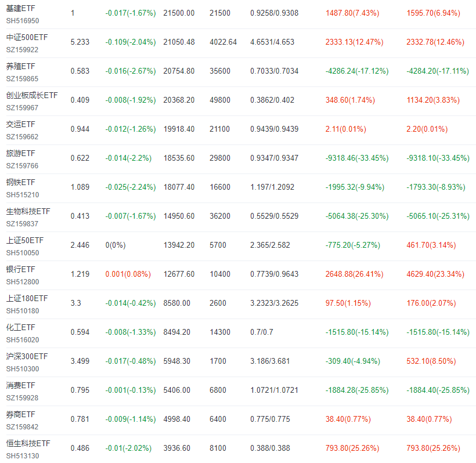Viewport: 476px width, 463px height.
Task: Select red change 0.001(0.08%) for 银行ETF
Action: click(128, 274)
